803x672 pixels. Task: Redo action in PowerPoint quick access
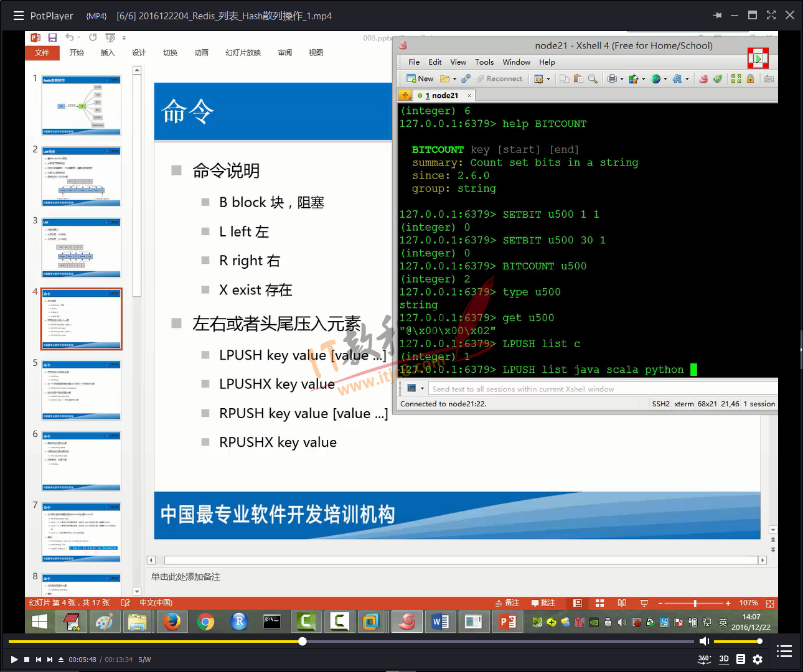tap(93, 38)
